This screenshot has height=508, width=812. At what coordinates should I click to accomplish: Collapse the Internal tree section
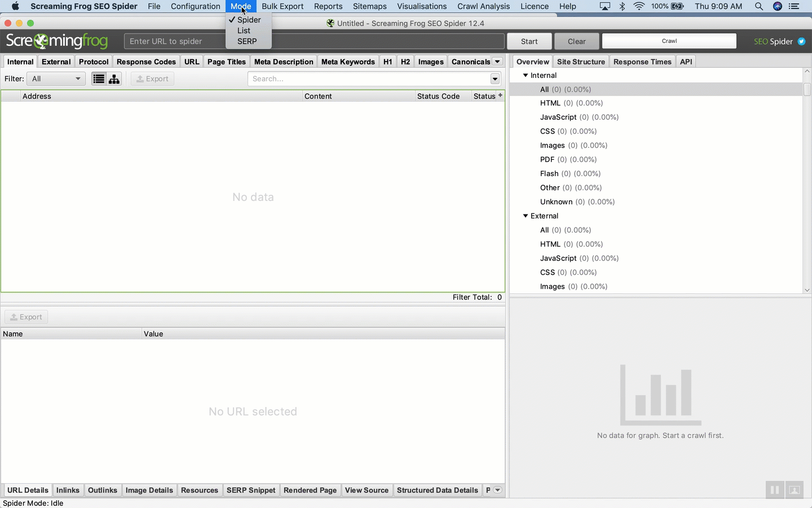pos(526,75)
